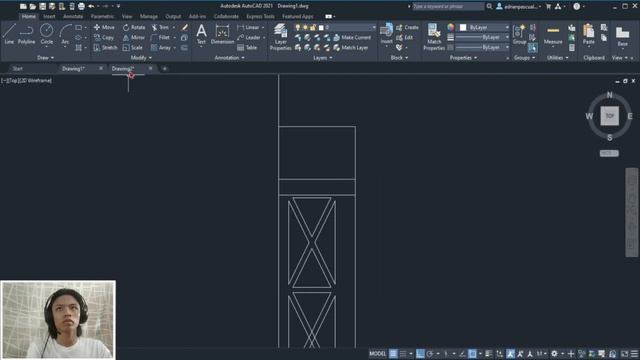Click the TOP face of ViewCube
Screen dimensions: 640x360
(609, 116)
